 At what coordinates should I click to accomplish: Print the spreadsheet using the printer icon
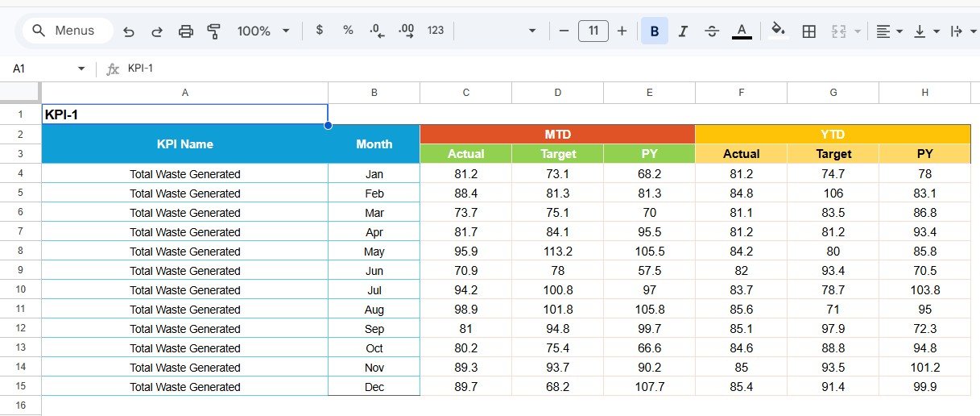pos(186,31)
